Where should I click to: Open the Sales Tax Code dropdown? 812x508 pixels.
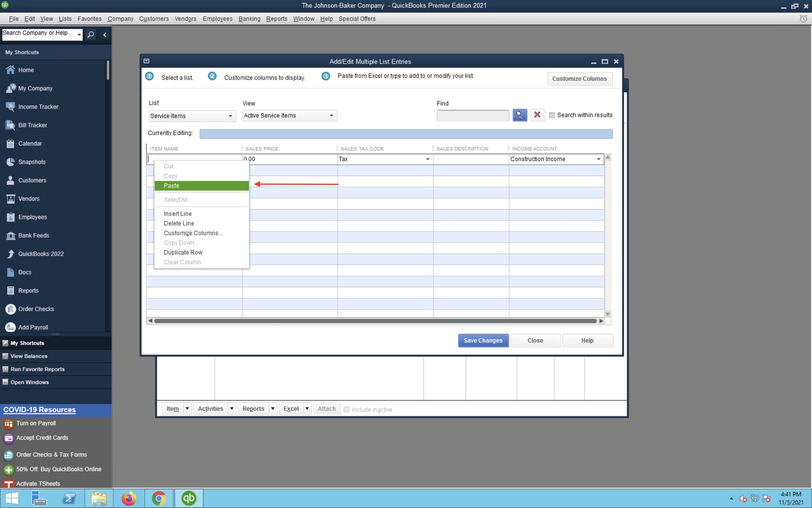point(428,159)
